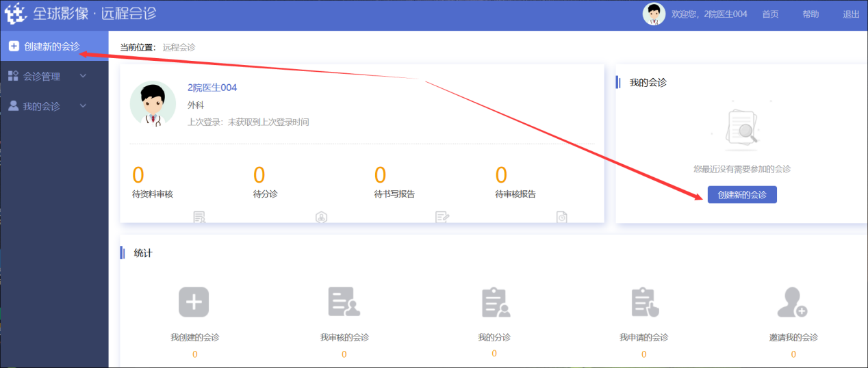The image size is (868, 368).
Task: Click the 我的分诊 clipboard icon
Action: 495,302
